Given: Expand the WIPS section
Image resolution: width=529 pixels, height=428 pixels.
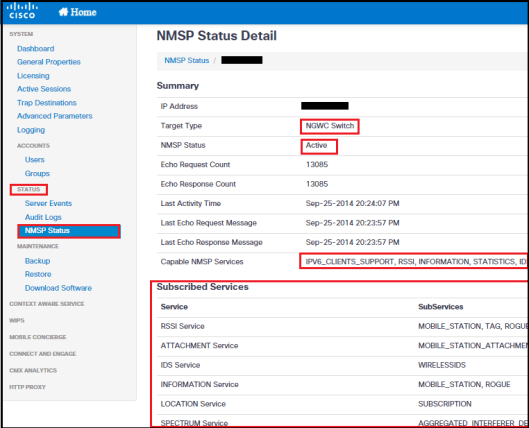Looking at the screenshot, I should 17,320.
